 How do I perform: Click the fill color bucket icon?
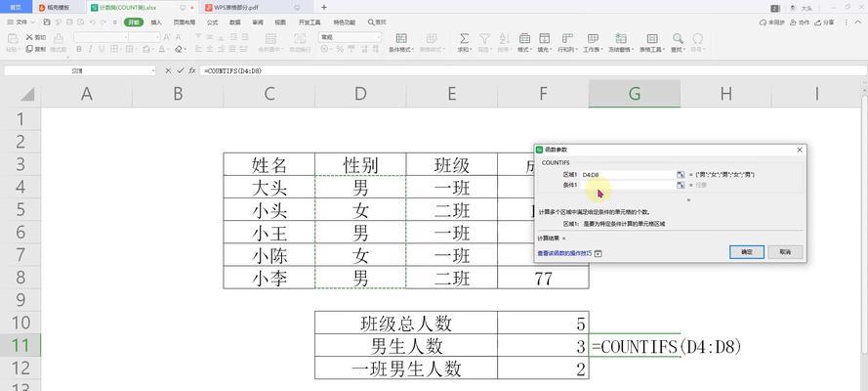pyautogui.click(x=145, y=49)
